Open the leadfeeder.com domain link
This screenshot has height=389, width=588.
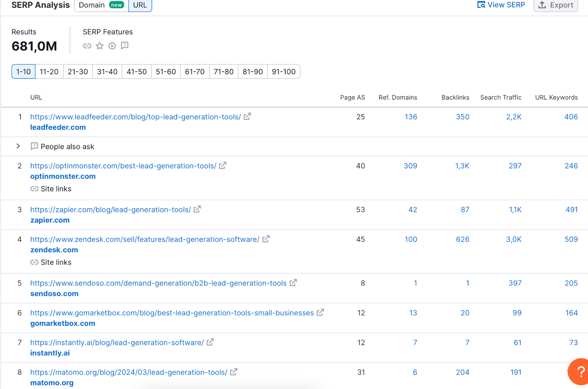click(x=58, y=127)
